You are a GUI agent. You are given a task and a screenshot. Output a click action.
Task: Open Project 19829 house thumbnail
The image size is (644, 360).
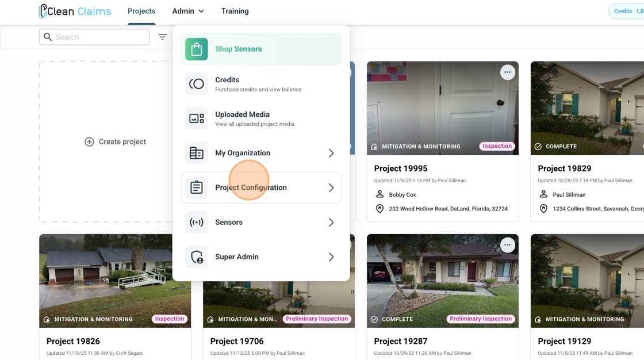tap(587, 108)
